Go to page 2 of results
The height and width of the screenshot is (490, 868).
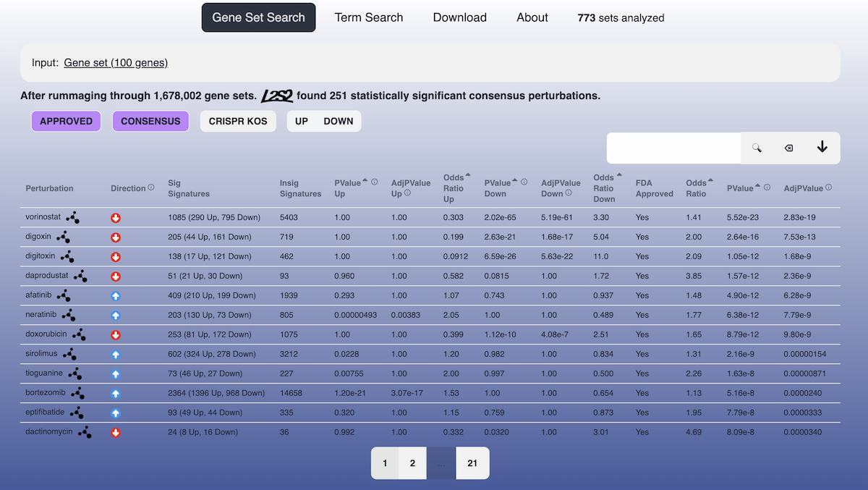coord(412,463)
